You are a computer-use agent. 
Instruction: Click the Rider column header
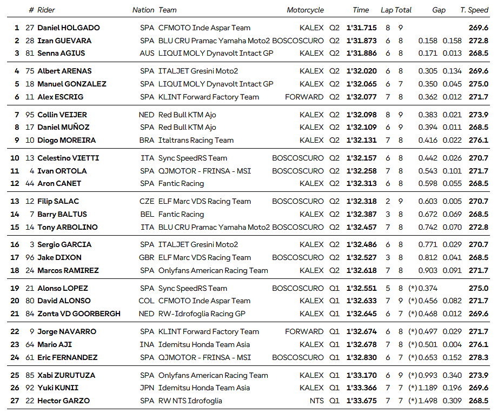(46, 10)
